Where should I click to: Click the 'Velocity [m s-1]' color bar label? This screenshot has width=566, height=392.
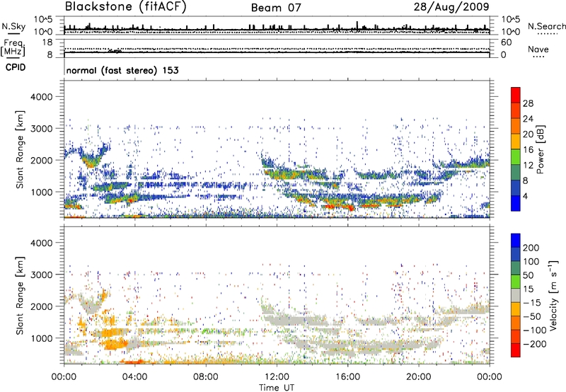coord(553,295)
